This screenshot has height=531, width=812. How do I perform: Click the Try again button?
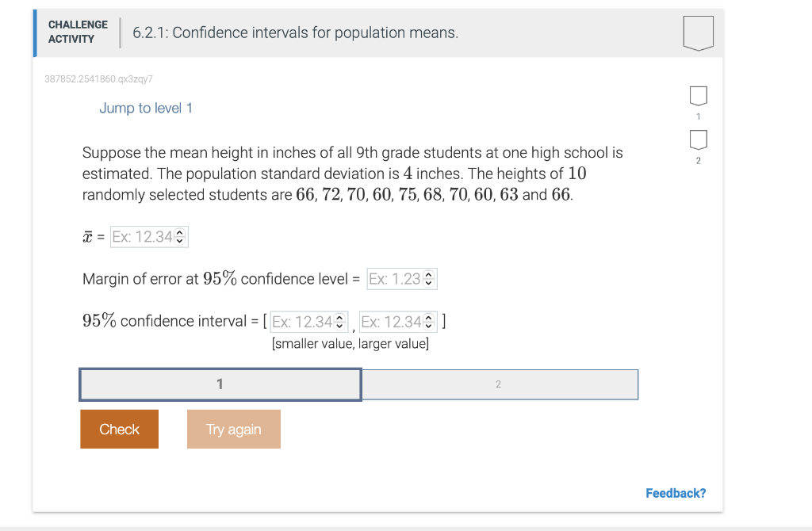pyautogui.click(x=233, y=429)
